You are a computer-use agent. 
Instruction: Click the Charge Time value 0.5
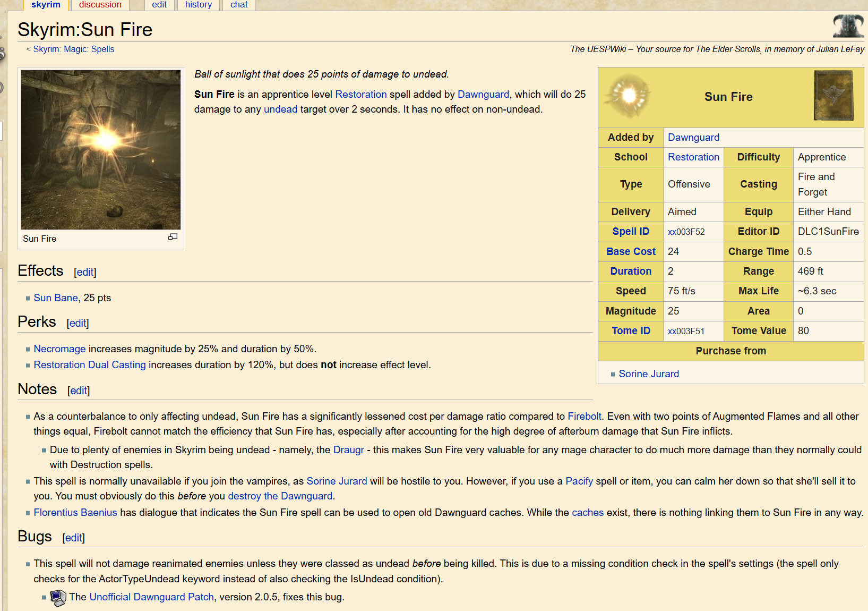805,252
